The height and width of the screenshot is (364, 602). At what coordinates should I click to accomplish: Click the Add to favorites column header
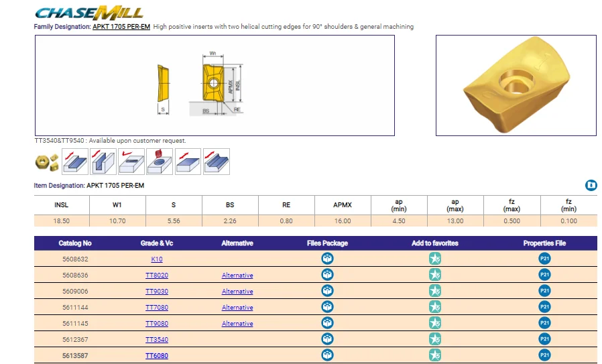[434, 243]
